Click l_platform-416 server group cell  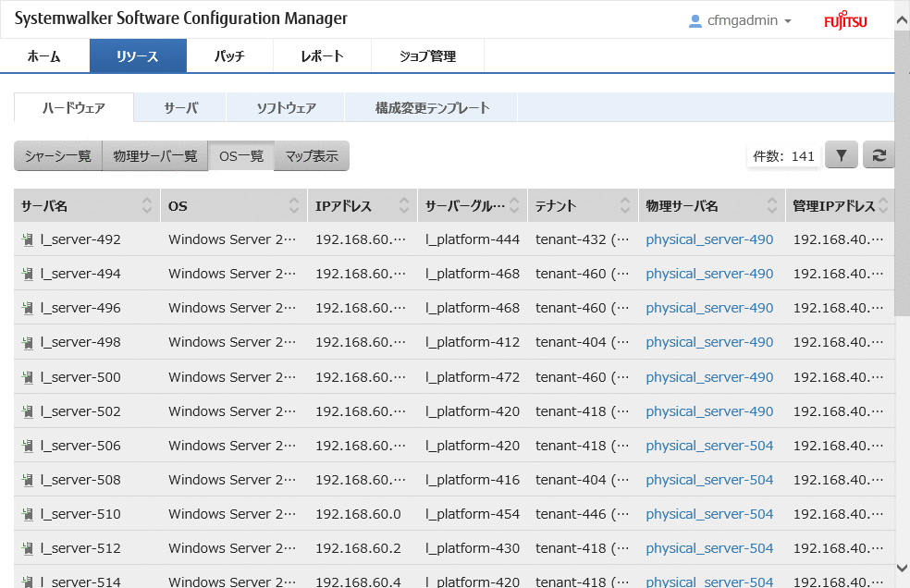[473, 480]
